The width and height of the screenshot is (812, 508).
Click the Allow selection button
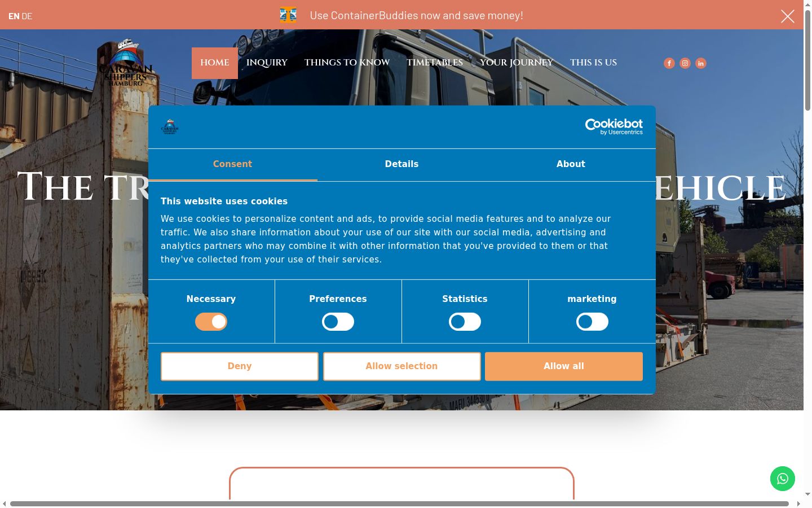tap(402, 366)
